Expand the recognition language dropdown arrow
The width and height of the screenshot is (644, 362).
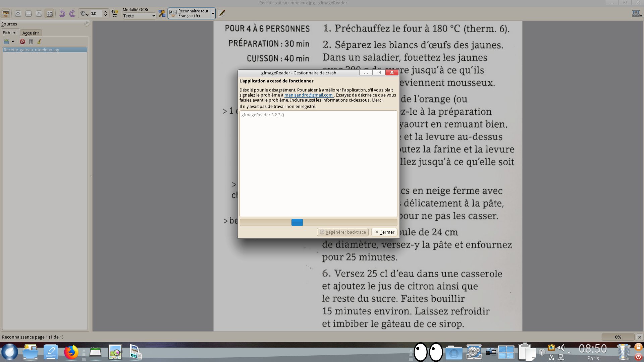click(213, 13)
